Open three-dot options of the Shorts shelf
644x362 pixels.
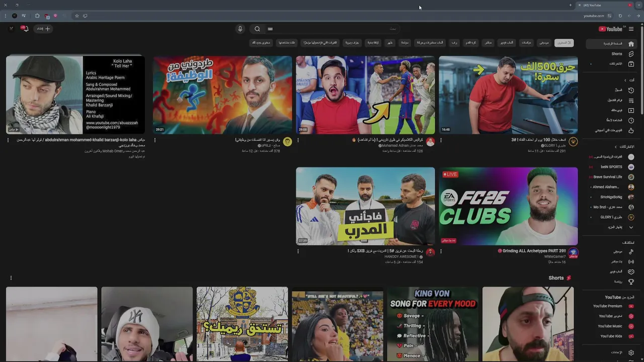pyautogui.click(x=11, y=278)
